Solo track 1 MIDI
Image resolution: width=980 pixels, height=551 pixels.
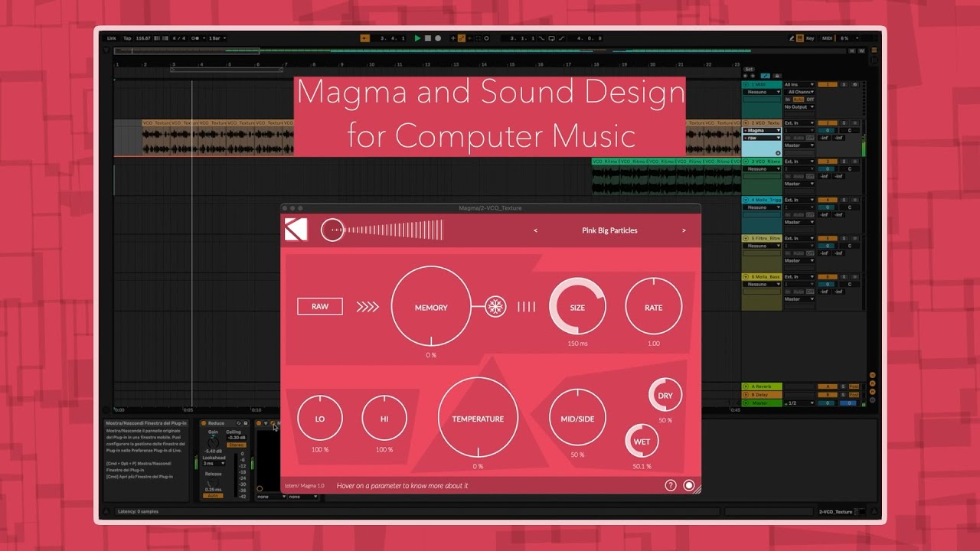pyautogui.click(x=844, y=84)
